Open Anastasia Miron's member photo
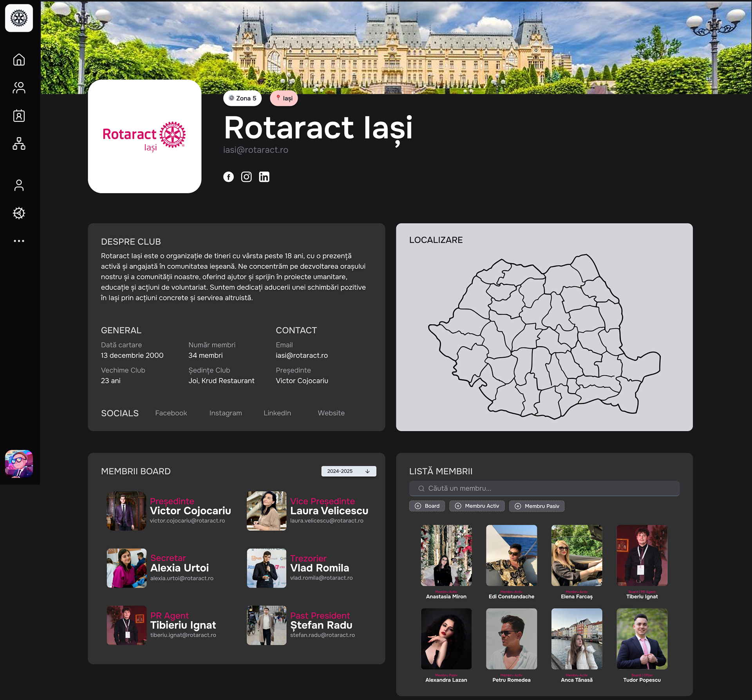752x700 pixels. pos(446,555)
